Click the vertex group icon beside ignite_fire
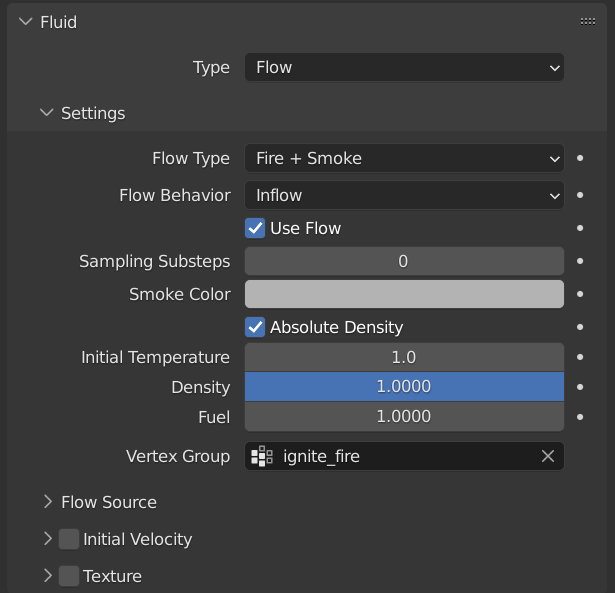This screenshot has width=615, height=593. point(262,456)
